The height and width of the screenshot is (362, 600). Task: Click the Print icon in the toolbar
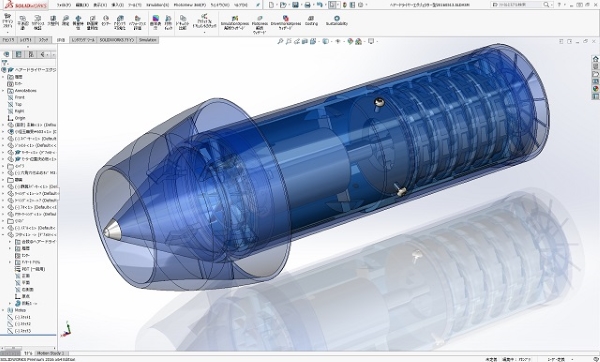click(307, 5)
